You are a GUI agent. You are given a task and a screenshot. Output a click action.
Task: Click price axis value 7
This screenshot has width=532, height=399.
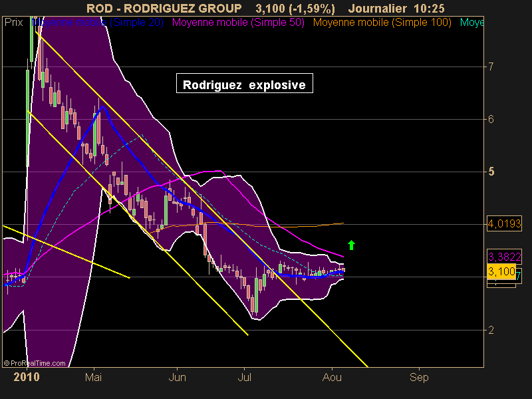[x=491, y=66]
